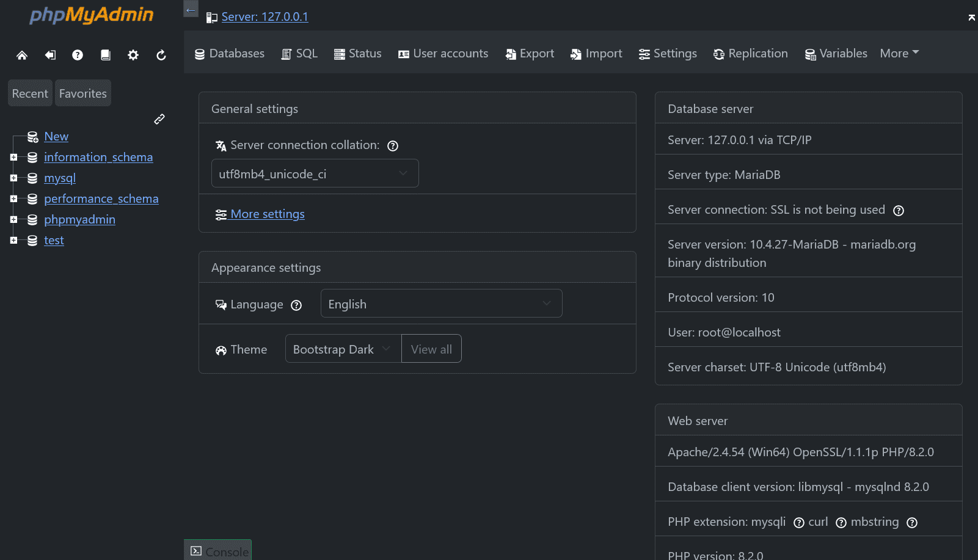Open the More menu dropdown

899,53
